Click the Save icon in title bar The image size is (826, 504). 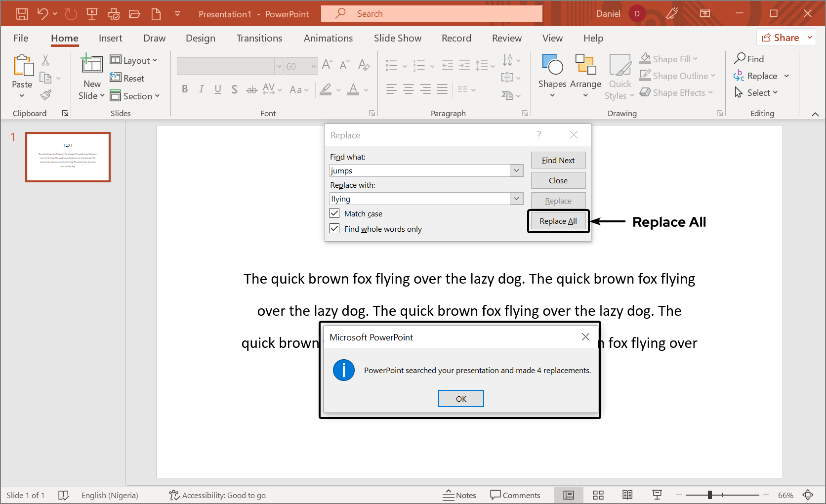22,14
